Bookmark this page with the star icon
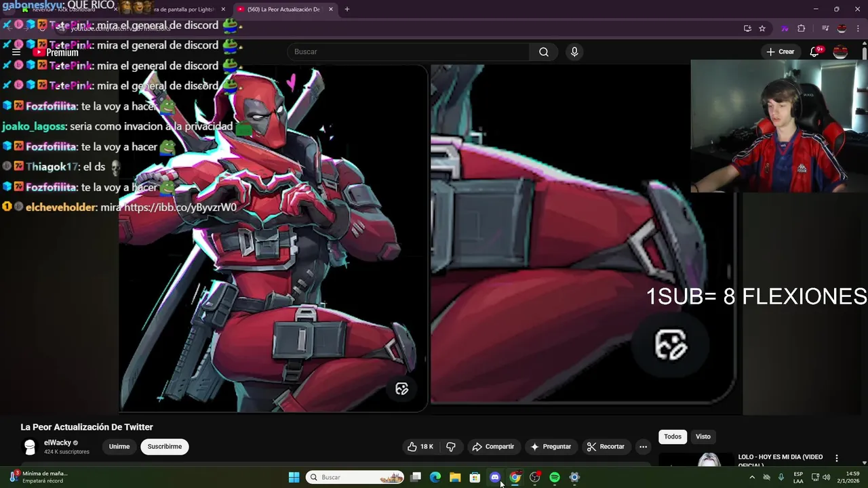 click(x=762, y=28)
